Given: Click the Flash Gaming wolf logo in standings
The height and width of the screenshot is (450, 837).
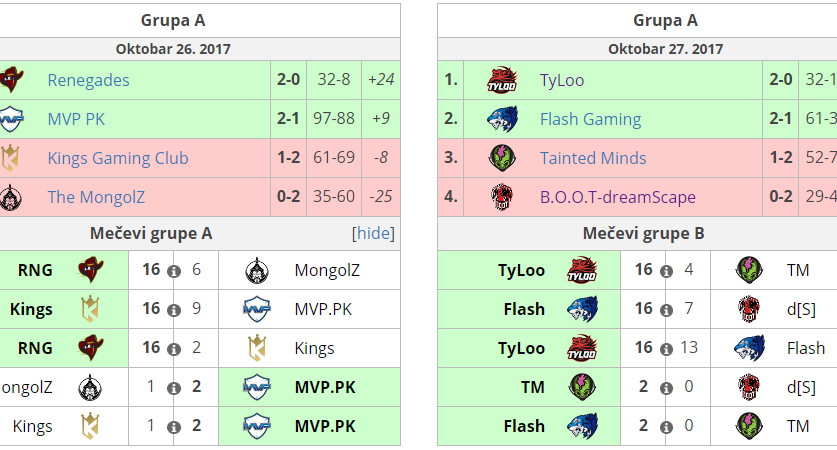Looking at the screenshot, I should point(501,119).
